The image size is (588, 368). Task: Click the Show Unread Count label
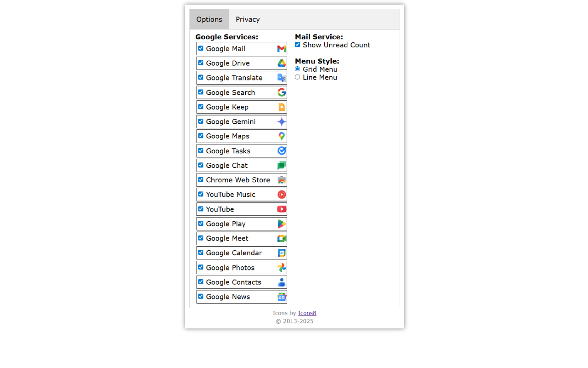click(x=337, y=45)
